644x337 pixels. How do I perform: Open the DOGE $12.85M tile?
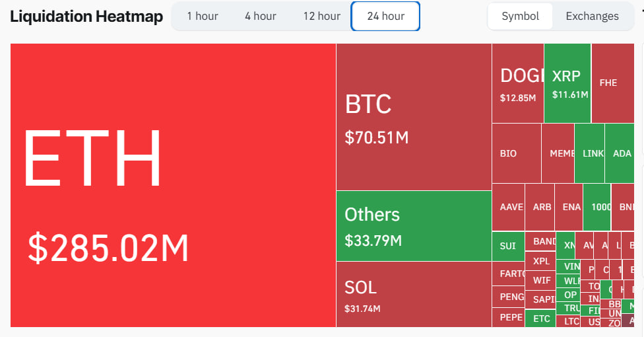pyautogui.click(x=518, y=83)
